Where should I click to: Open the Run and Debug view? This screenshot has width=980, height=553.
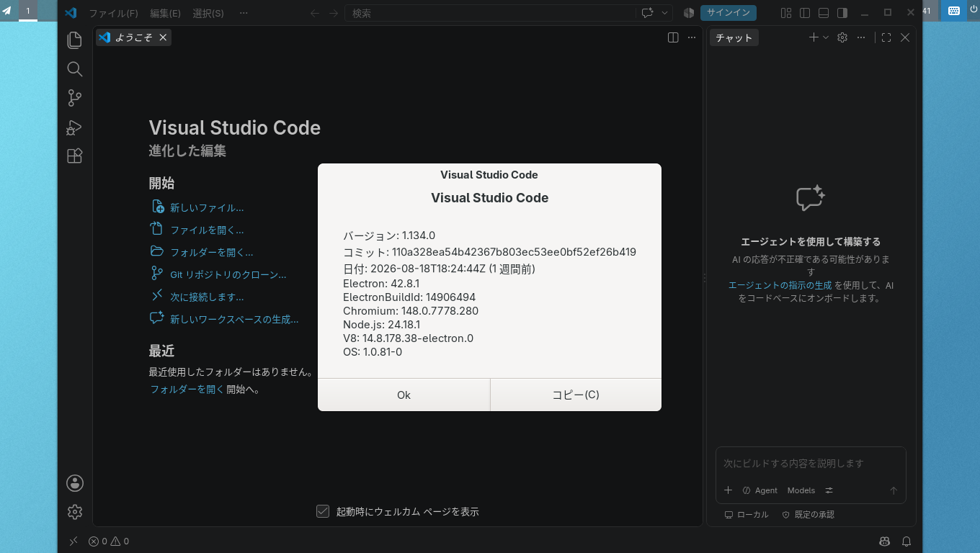pos(75,127)
